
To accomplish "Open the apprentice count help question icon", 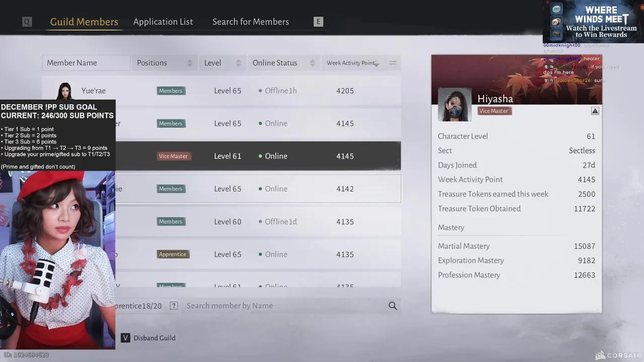I will (174, 306).
